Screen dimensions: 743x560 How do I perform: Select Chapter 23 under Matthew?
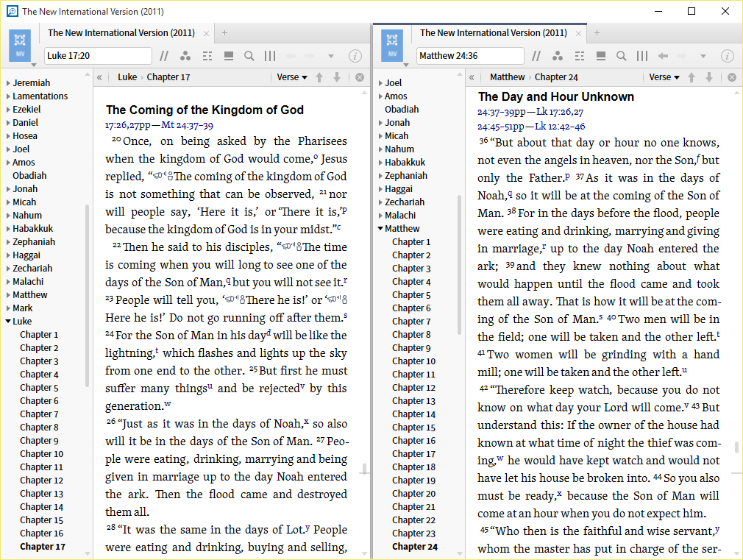(413, 534)
